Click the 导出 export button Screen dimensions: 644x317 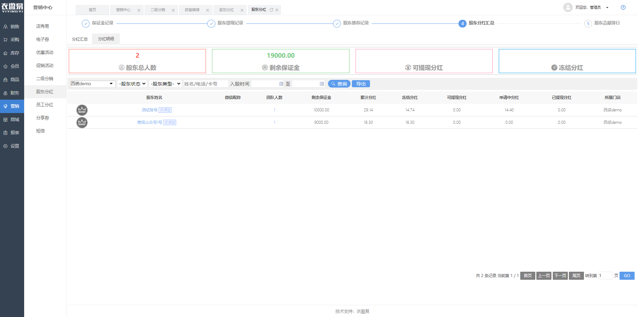coord(361,84)
